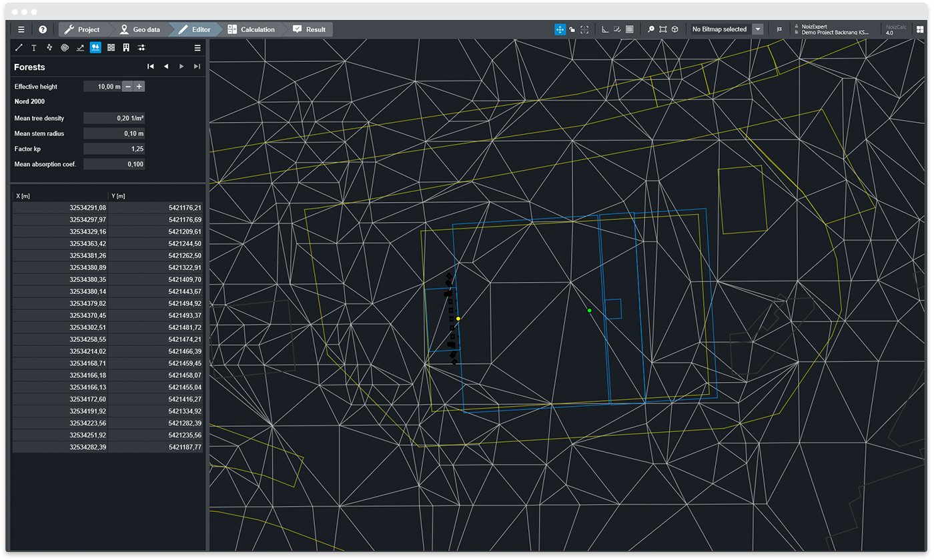Select X cell 32534168,71
The image size is (934, 560).
[x=61, y=364]
